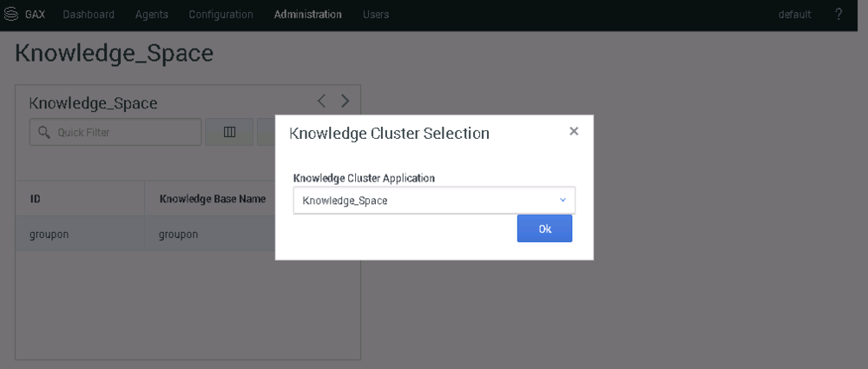Open the Knowledge Cluster Application combo box
This screenshot has width=868, height=369.
[434, 201]
